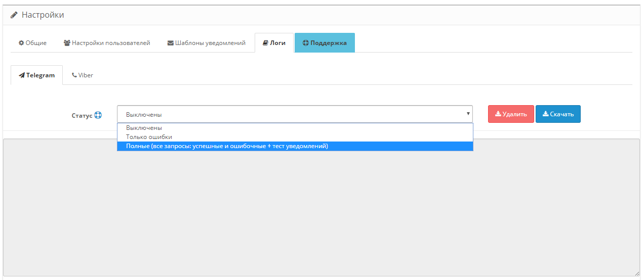The image size is (644, 280).
Task: Click the users icon on Настройки пользователей
Action: coord(67,43)
